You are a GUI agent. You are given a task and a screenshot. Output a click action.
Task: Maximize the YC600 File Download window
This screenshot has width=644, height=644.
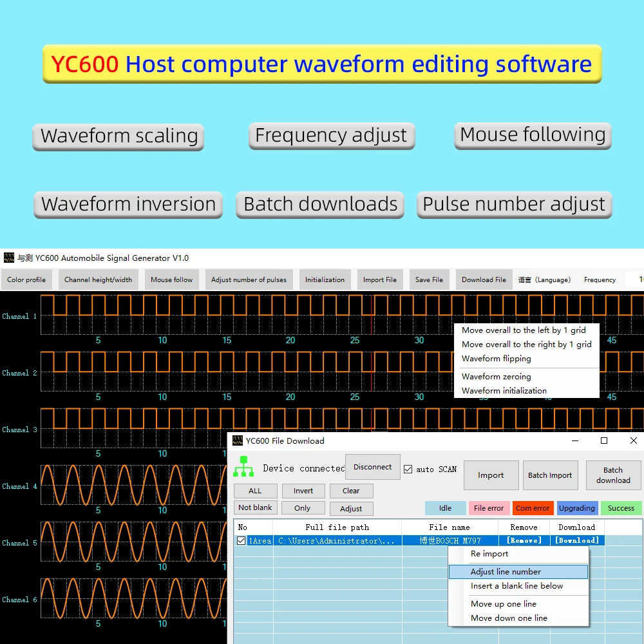tap(604, 440)
